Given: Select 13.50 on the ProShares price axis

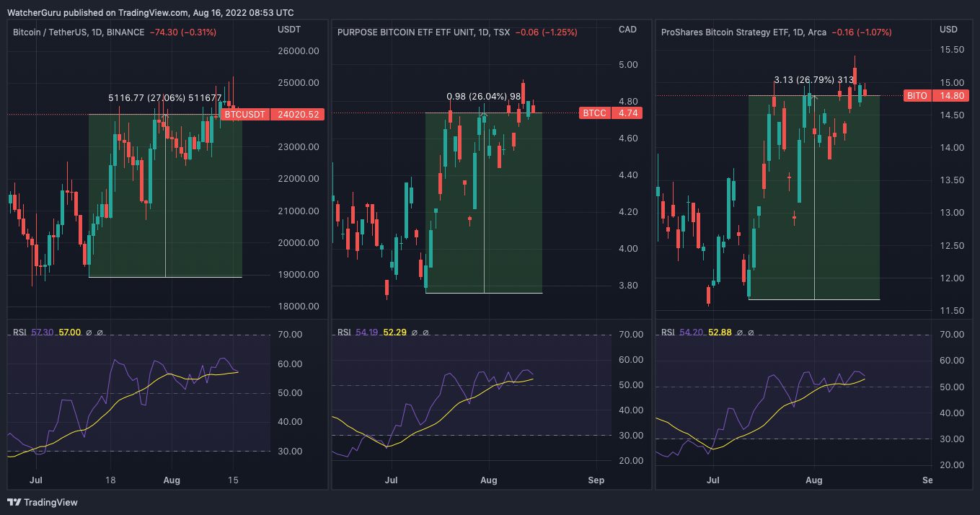Looking at the screenshot, I should click(x=952, y=180).
